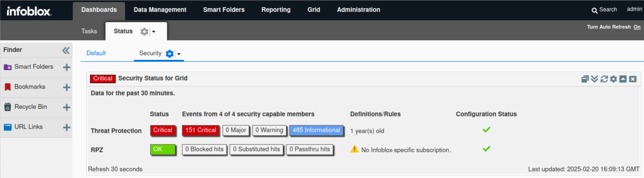Switch to the Default dashboard tab

coord(96,53)
